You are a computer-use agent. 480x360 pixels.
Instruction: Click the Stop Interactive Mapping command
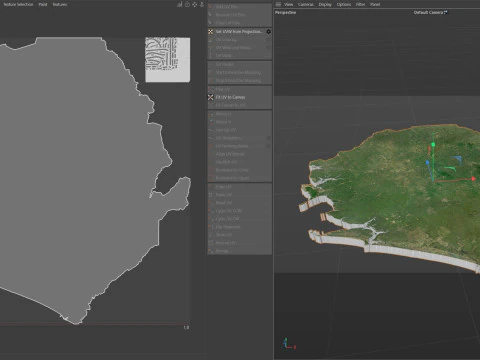tap(238, 80)
